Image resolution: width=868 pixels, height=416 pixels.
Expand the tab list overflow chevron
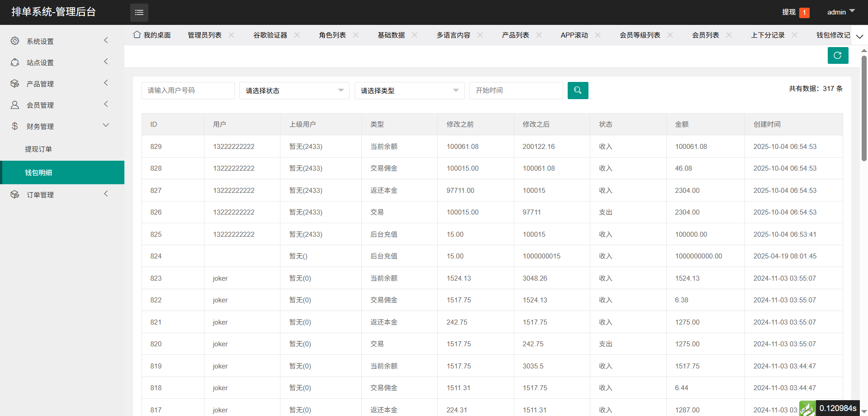859,36
